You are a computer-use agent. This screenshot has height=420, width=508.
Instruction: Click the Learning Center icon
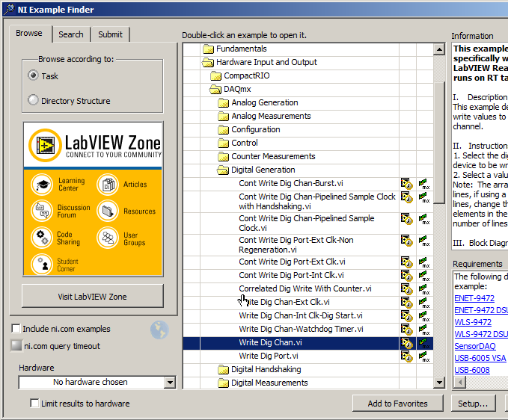point(42,185)
